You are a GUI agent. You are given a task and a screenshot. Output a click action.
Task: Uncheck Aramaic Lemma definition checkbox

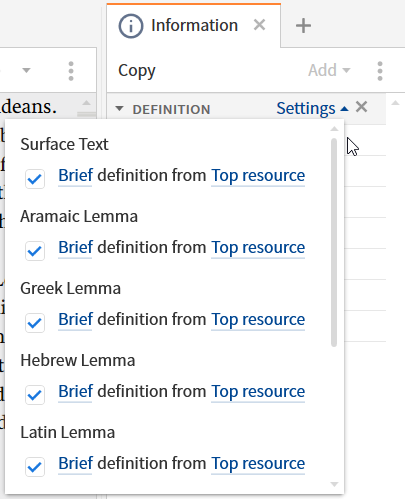(35, 251)
